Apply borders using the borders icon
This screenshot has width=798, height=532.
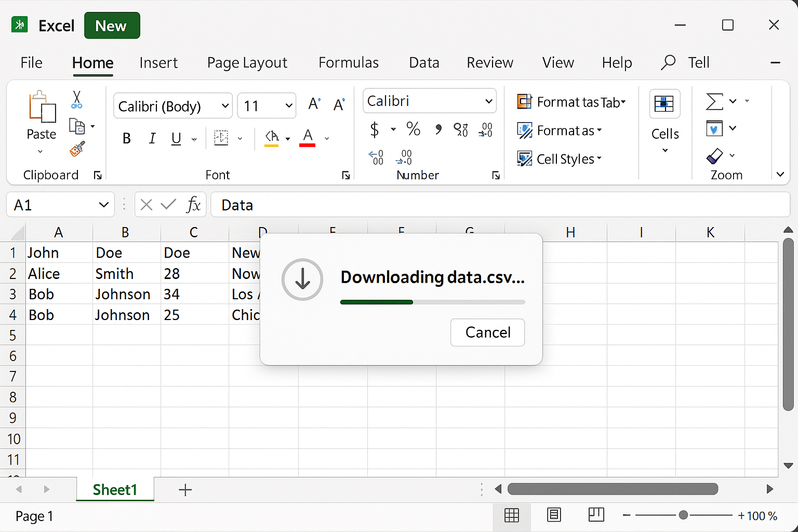tap(221, 138)
